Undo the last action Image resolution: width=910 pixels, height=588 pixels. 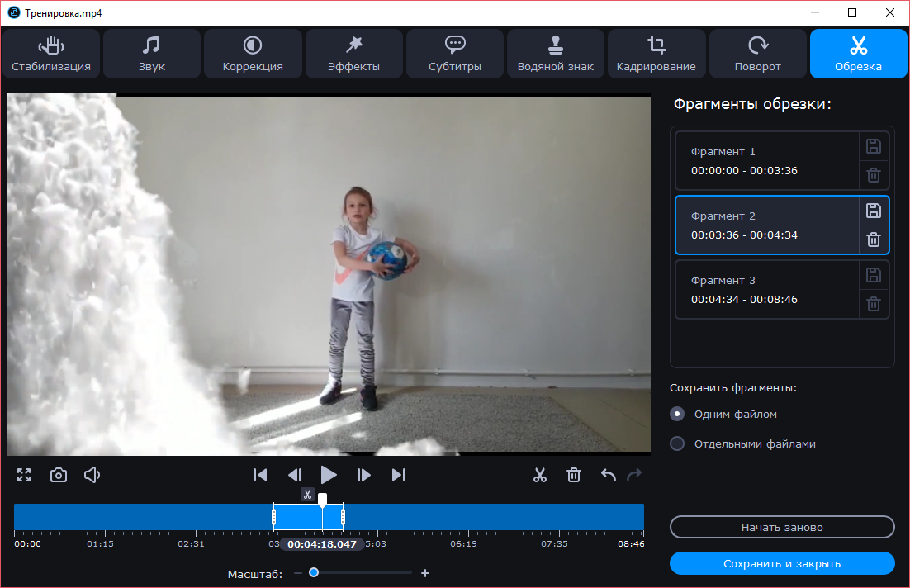click(609, 475)
